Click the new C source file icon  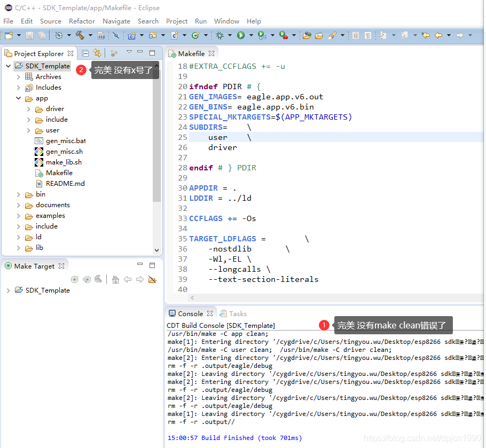(x=175, y=35)
